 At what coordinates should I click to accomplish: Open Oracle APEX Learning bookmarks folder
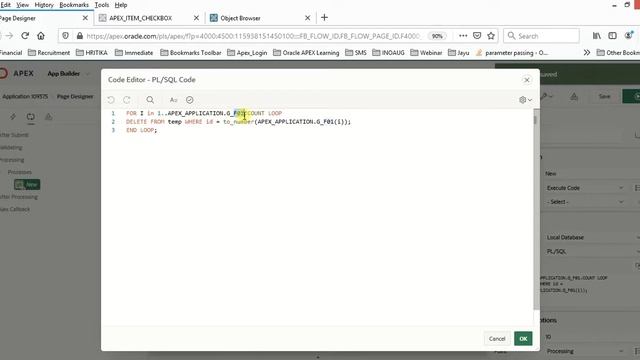point(306,53)
